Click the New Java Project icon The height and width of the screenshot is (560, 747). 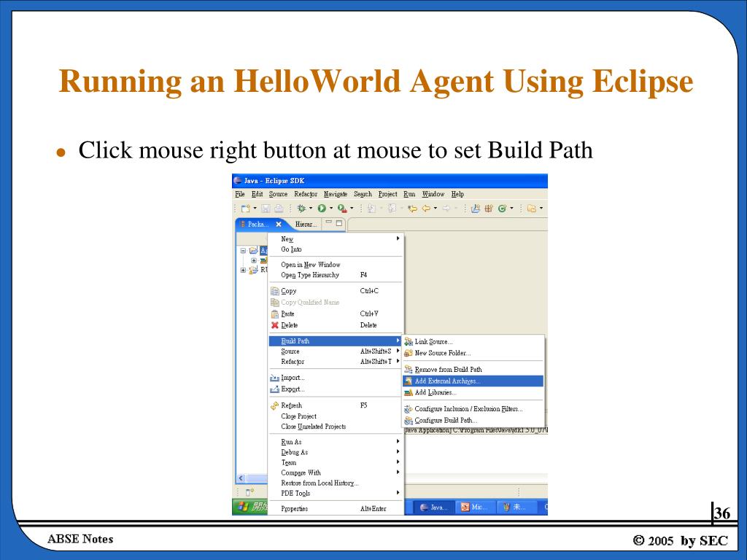click(475, 208)
